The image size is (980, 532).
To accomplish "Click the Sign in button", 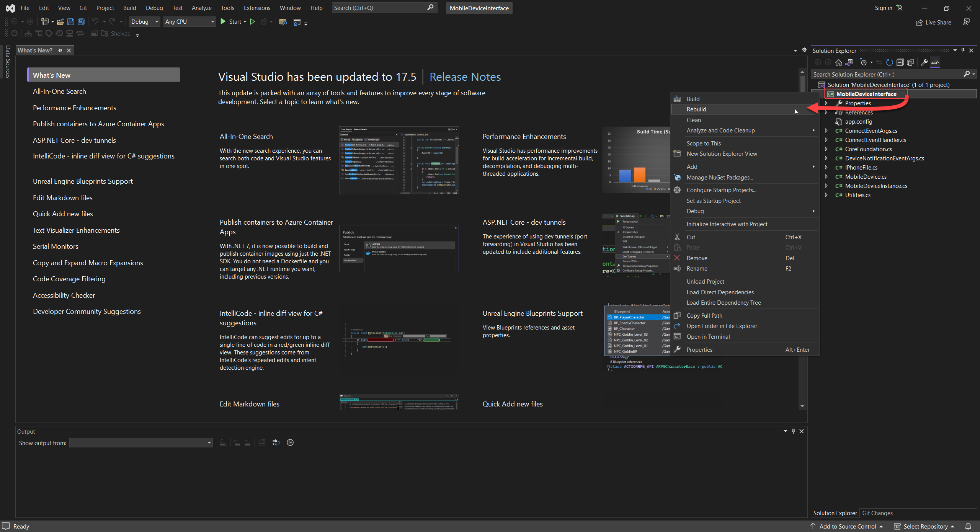I will 883,8.
